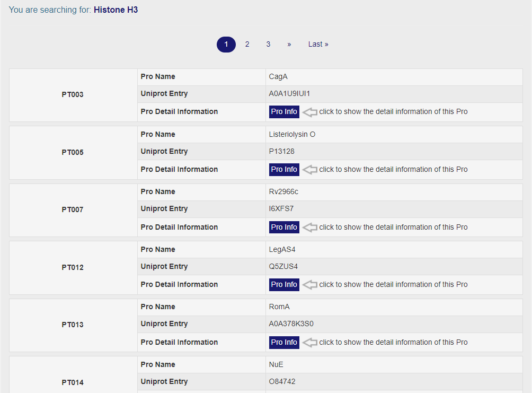Jump to results page 3

click(x=268, y=45)
